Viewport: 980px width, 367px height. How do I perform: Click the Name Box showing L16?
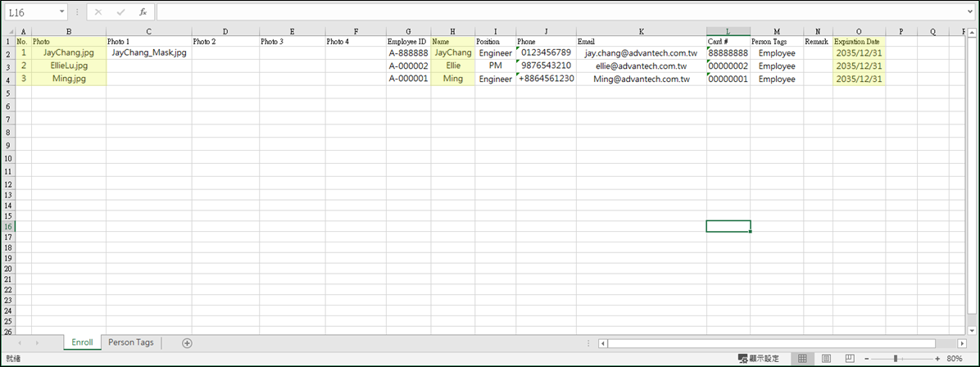[31, 12]
